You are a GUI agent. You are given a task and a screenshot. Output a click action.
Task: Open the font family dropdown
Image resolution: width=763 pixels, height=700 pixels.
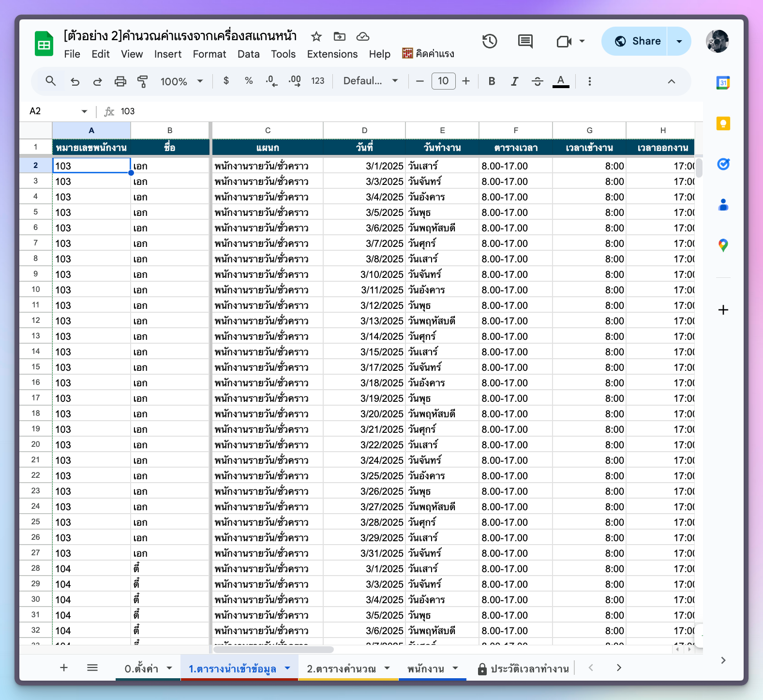click(370, 81)
